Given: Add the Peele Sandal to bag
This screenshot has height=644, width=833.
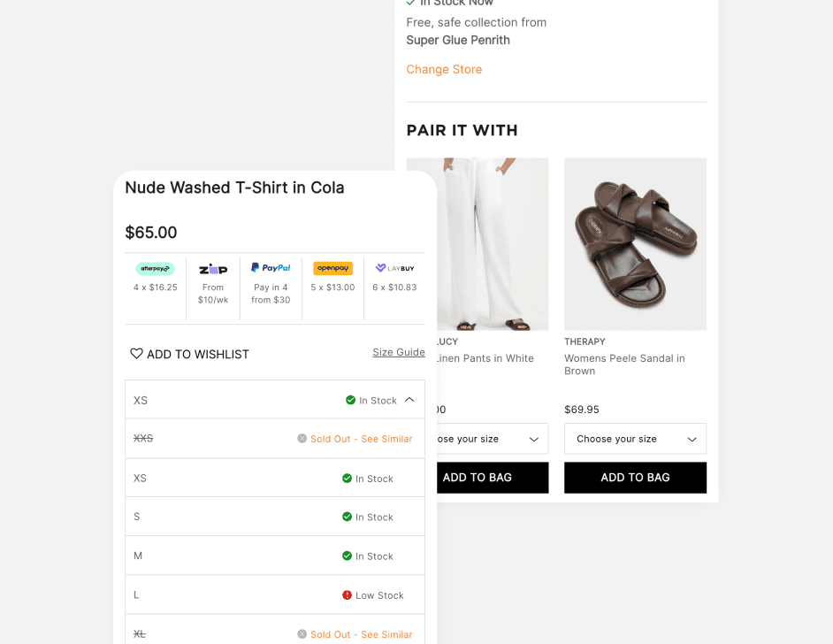Looking at the screenshot, I should (x=636, y=478).
